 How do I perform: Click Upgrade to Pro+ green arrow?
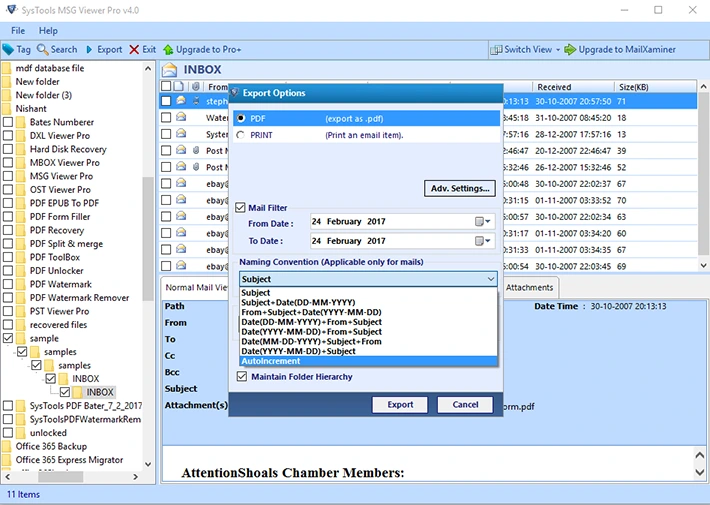coord(168,49)
